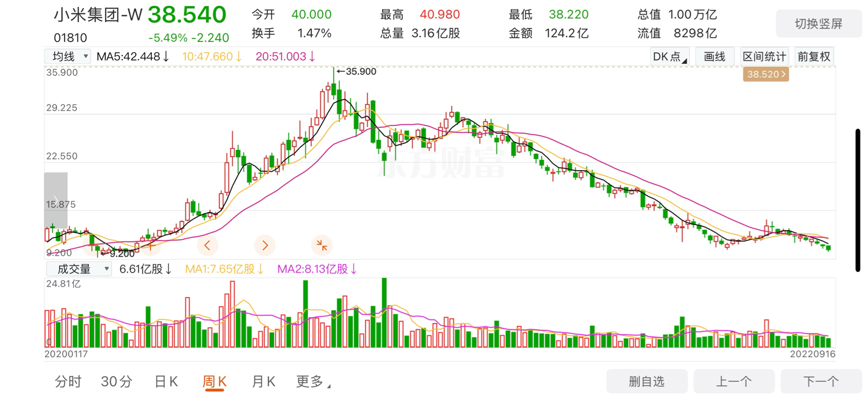The width and height of the screenshot is (868, 401).
Task: Tap the 换手 1.47% turnover rate
Action: [x=291, y=33]
